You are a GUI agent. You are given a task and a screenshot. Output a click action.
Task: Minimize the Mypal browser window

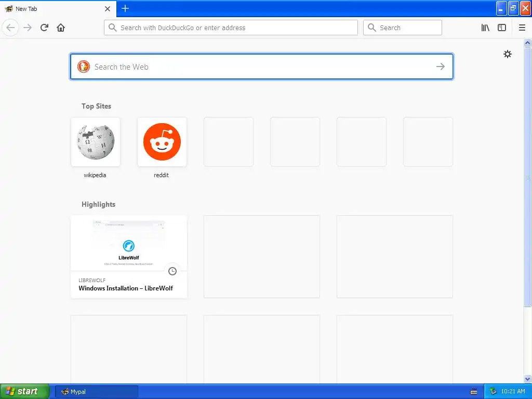[x=501, y=8]
